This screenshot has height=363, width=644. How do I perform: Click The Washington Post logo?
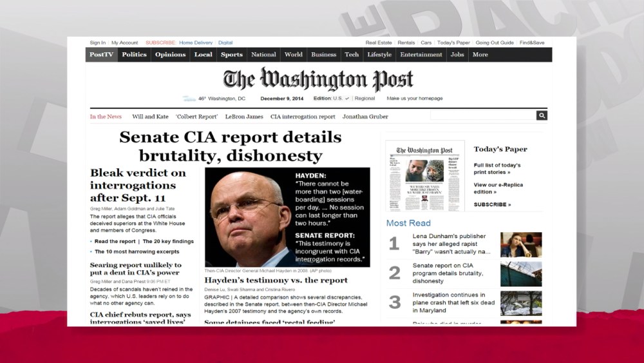click(318, 79)
